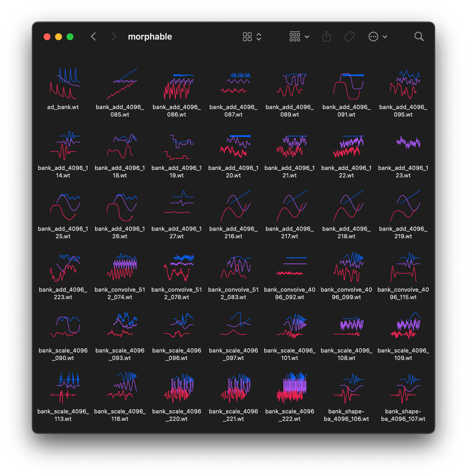Select bank_scale_4096_222.wt file
The height and width of the screenshot is (476, 467).
point(290,388)
